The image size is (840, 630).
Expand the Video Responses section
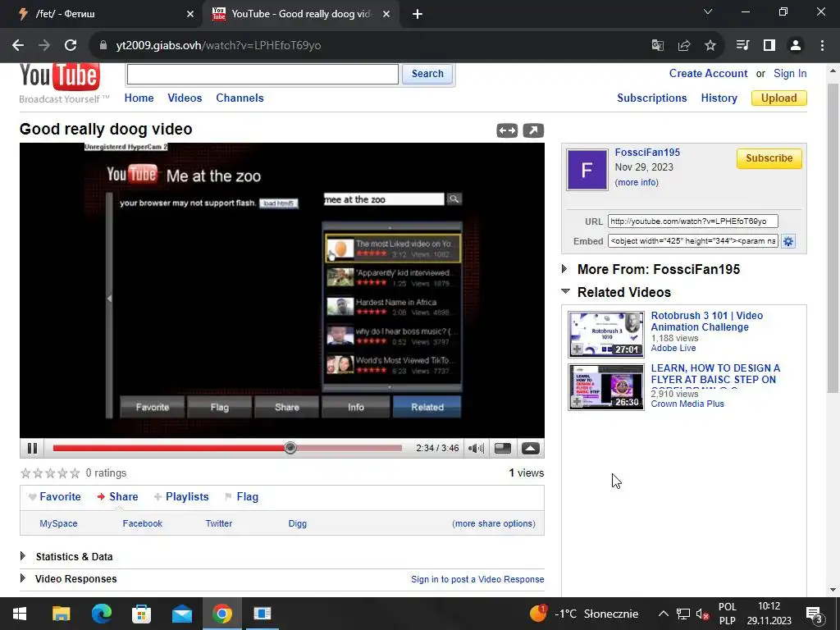coord(22,578)
